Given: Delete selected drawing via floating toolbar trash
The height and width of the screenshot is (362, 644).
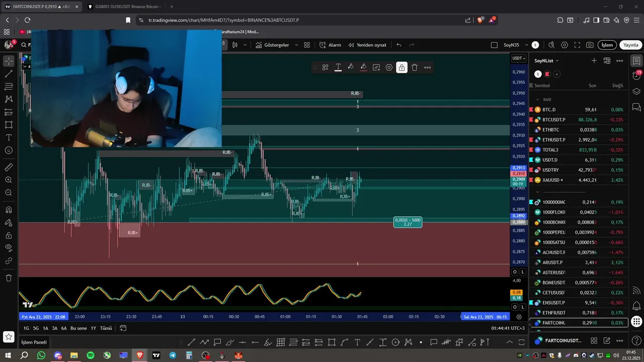Looking at the screenshot, I should pos(415,67).
